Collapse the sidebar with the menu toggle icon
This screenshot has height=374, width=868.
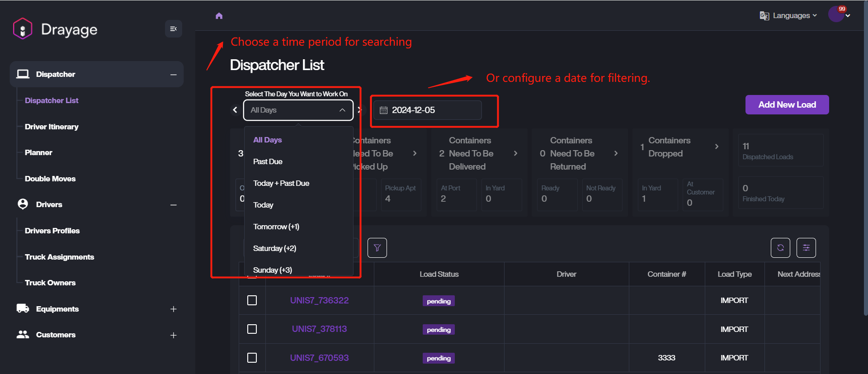click(x=173, y=29)
